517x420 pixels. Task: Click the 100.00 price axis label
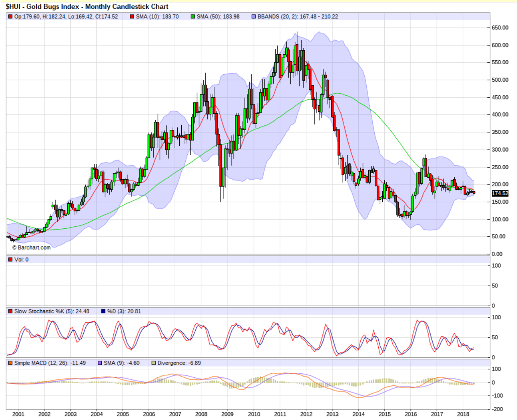(x=500, y=219)
